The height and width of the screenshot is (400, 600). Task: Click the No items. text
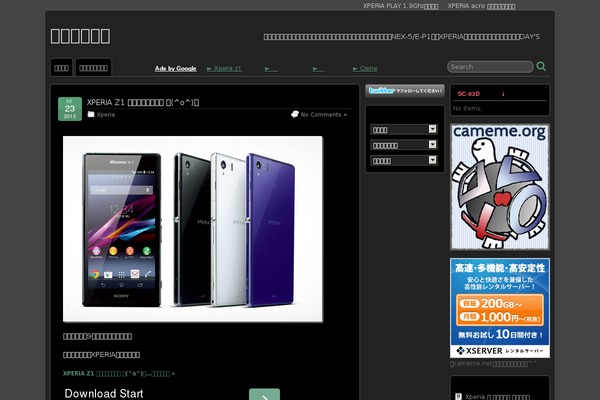[467, 108]
